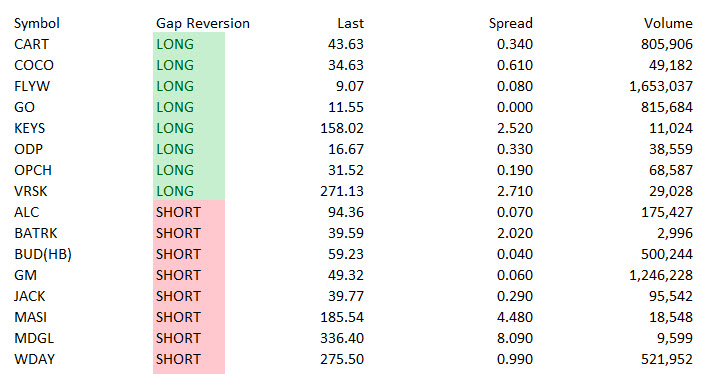Viewport: 706px width, 374px height.
Task: Select the VRSK symbol cell
Action: (31, 191)
